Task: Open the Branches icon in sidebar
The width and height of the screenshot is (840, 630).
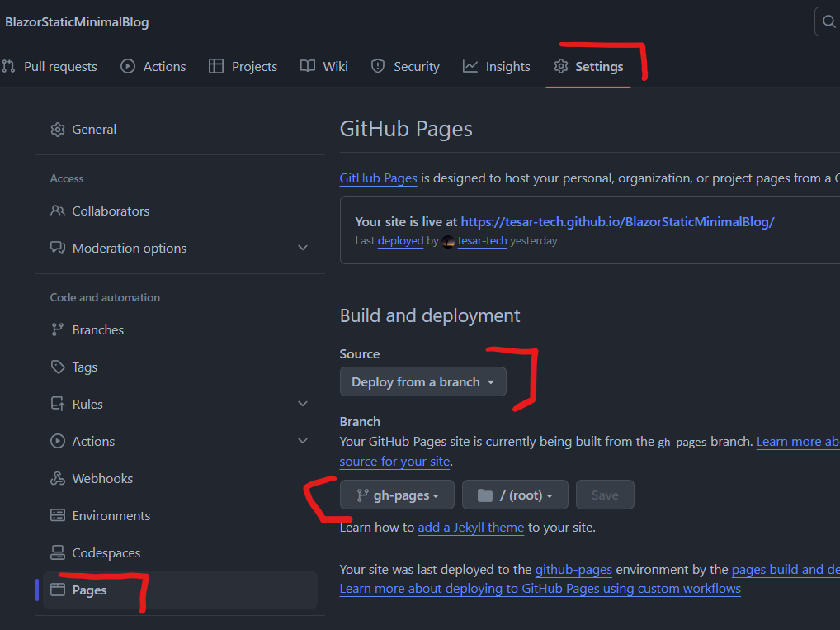Action: [57, 329]
